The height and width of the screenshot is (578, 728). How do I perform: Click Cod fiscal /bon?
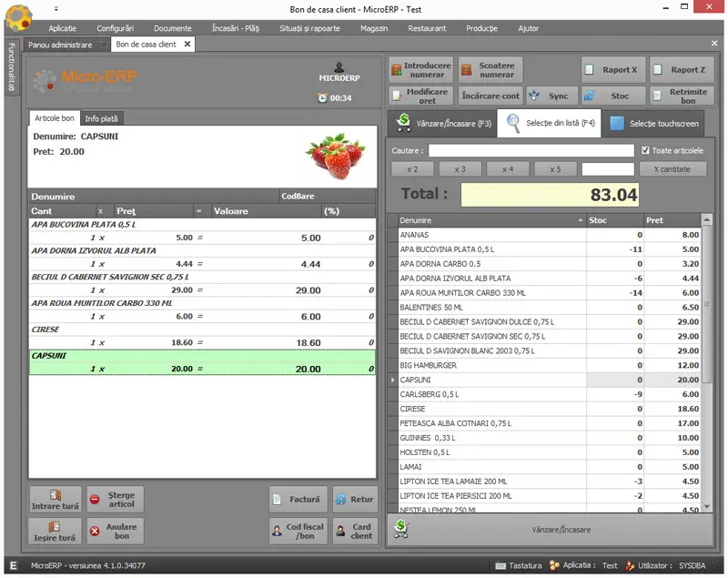click(298, 531)
